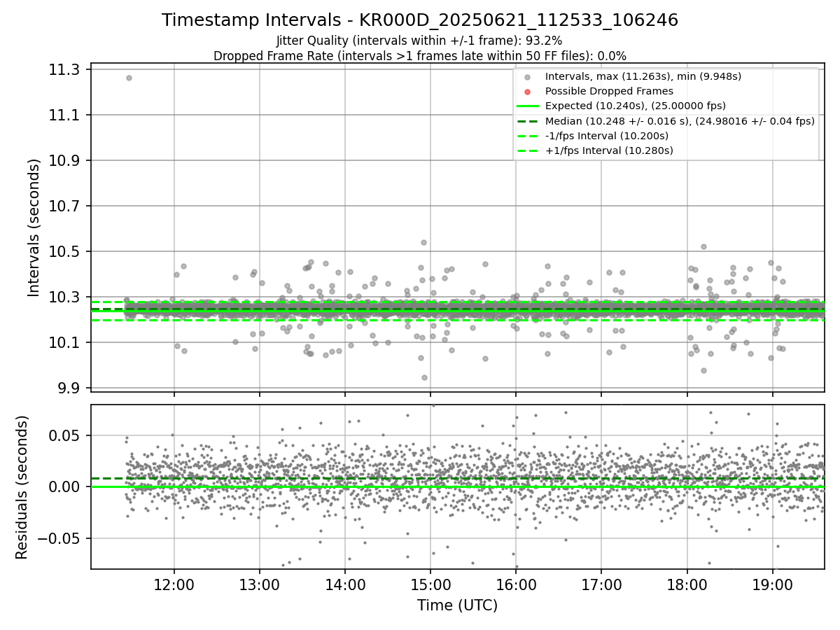Click the "Time (UTC)" x-axis label
The image size is (840, 630).
[x=457, y=605]
